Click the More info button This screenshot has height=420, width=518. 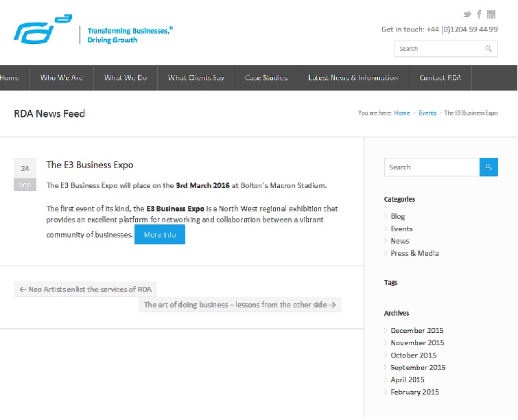(x=159, y=235)
